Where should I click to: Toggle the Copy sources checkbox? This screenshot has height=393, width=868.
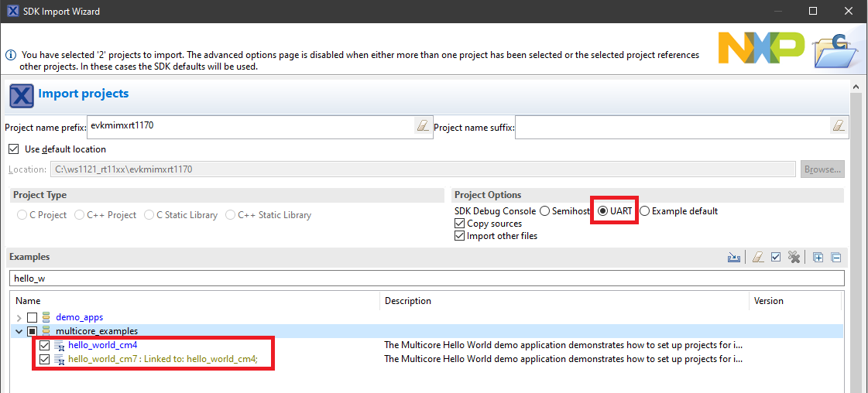(x=460, y=224)
